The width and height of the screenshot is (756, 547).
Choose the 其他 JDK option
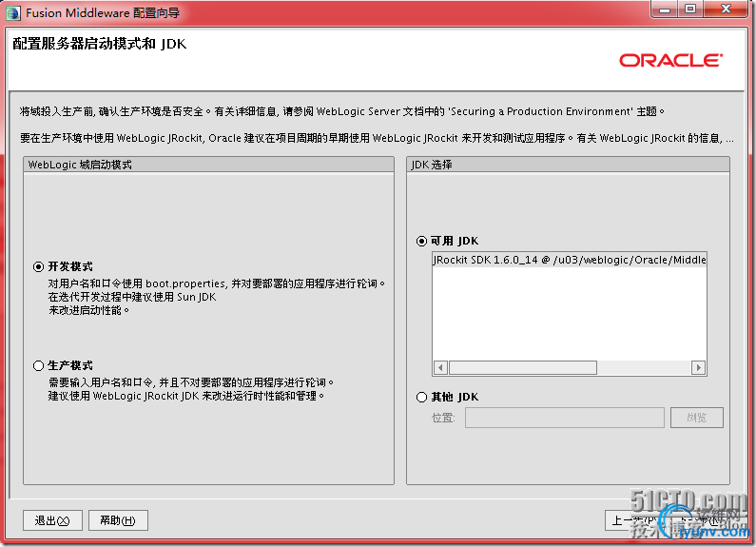point(421,397)
